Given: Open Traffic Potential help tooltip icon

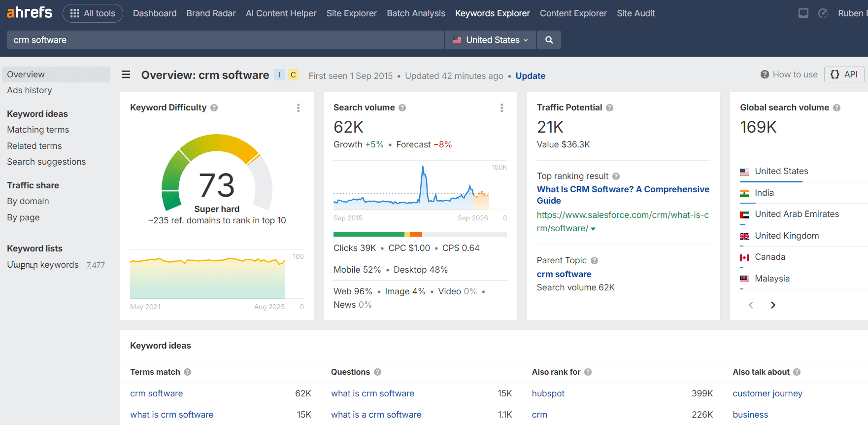Looking at the screenshot, I should [610, 107].
